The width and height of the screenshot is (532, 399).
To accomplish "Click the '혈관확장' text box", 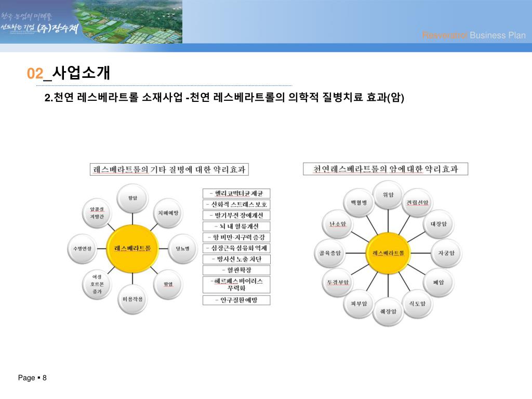I will click(236, 270).
